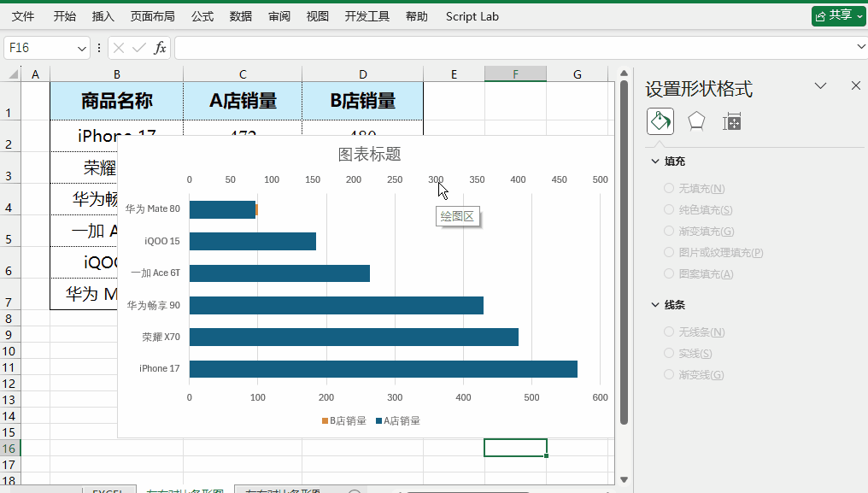
Task: Open the Name Box dropdown arrow
Action: (82, 49)
